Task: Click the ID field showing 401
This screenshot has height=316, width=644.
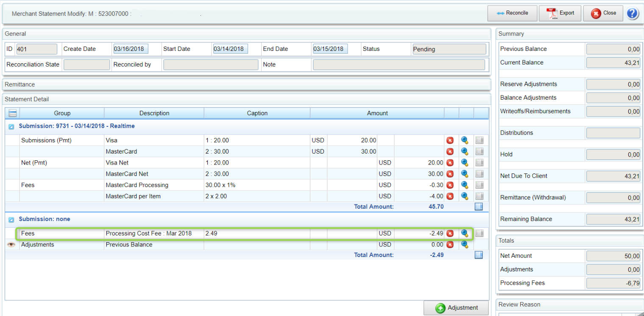Action: (x=36, y=49)
